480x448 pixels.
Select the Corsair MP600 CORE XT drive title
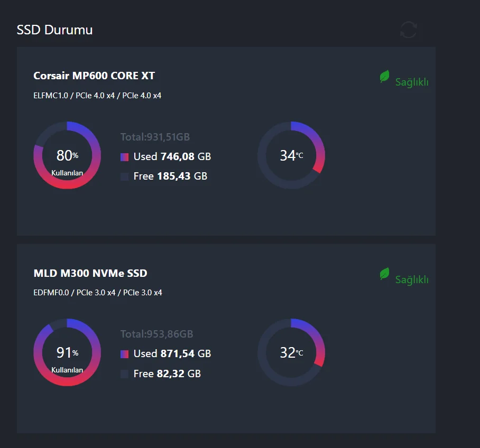click(94, 76)
